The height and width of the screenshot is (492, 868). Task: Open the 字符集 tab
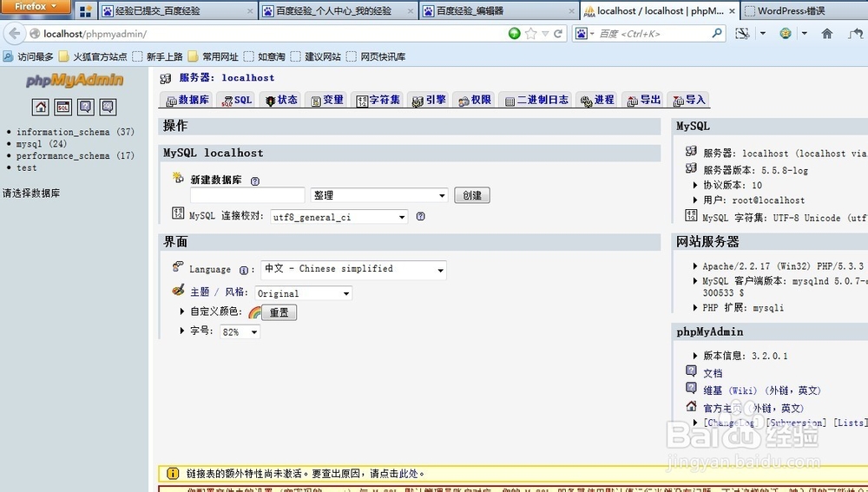(x=378, y=100)
